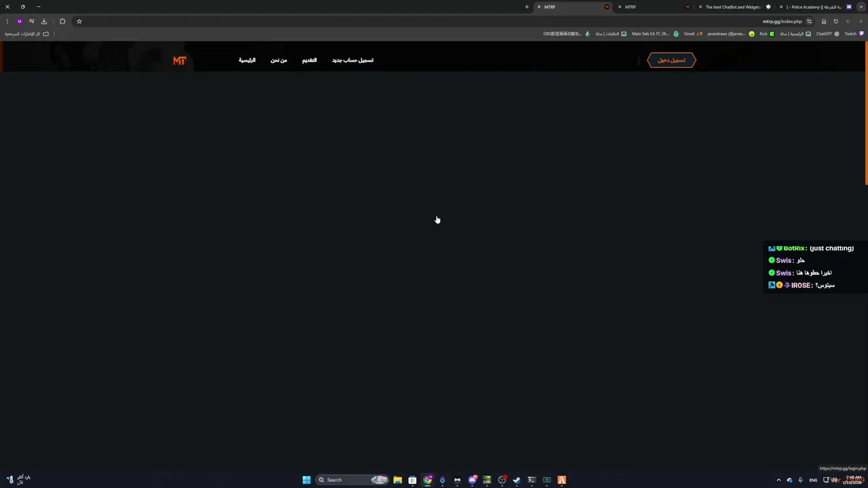Click the orange تسجيل دخول button
The width and height of the screenshot is (868, 488).
click(x=671, y=60)
